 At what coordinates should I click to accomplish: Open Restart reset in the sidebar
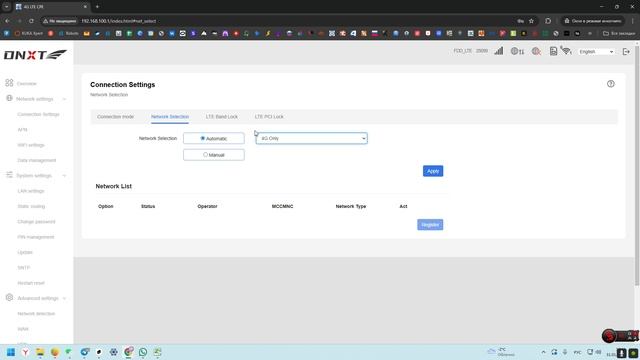[31, 283]
